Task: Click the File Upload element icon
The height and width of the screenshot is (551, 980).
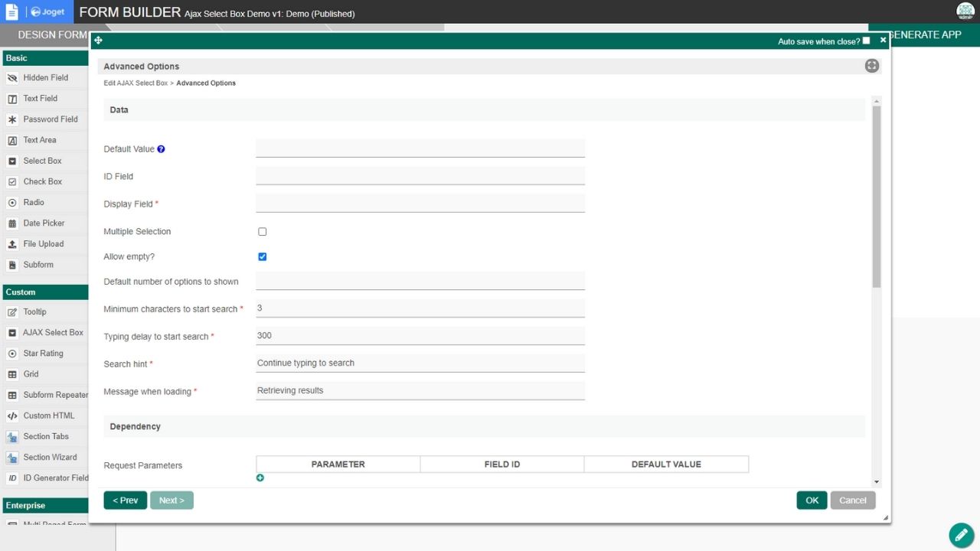Action: [x=12, y=244]
